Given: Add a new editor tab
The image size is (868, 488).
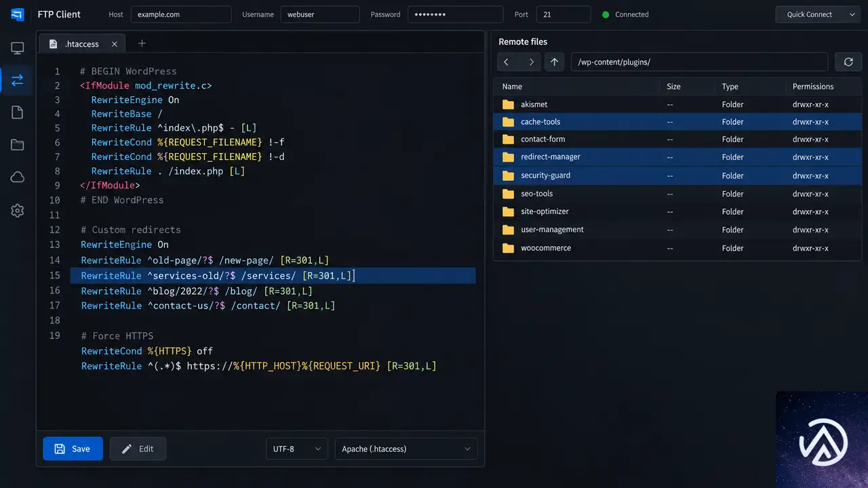Looking at the screenshot, I should (x=142, y=43).
